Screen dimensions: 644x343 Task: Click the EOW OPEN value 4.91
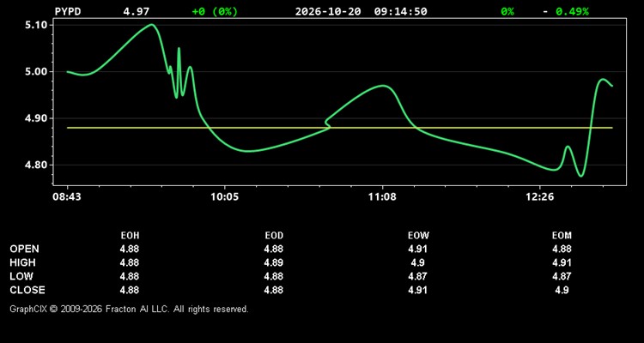(x=418, y=249)
